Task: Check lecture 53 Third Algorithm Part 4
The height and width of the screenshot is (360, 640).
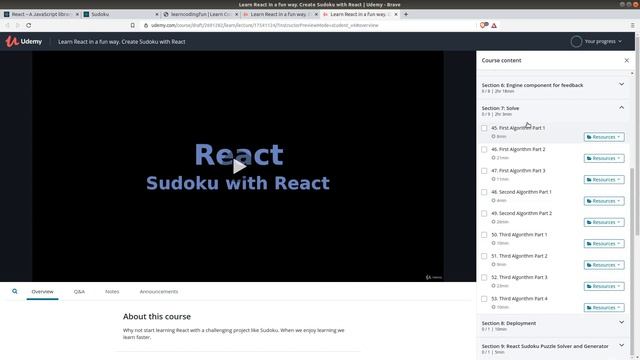Action: 484,299
